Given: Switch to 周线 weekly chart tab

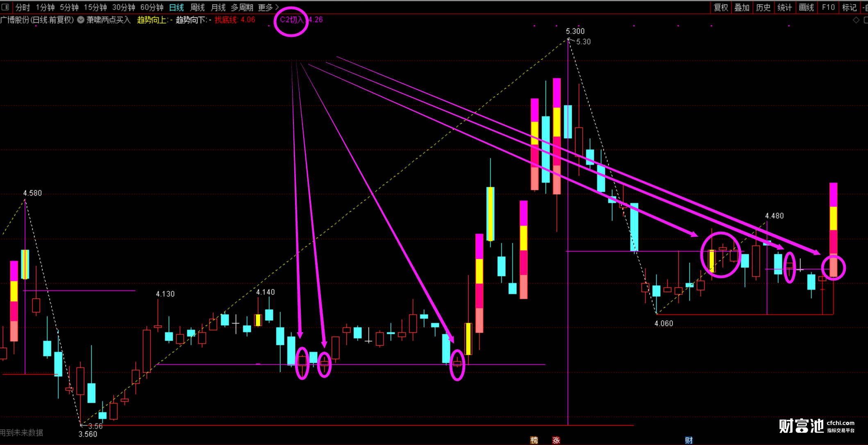Looking at the screenshot, I should [x=198, y=7].
